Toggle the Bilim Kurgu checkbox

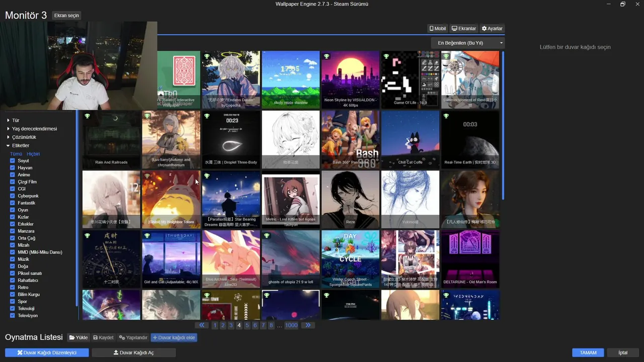pyautogui.click(x=13, y=295)
